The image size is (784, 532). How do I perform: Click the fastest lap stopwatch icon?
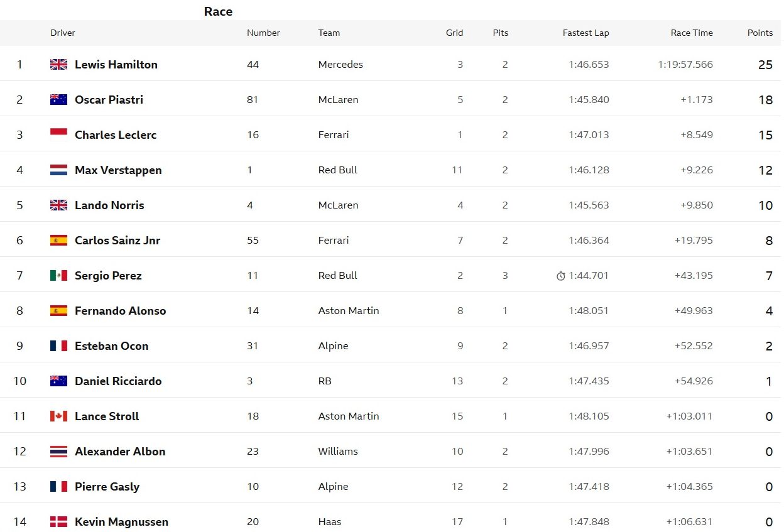[561, 276]
